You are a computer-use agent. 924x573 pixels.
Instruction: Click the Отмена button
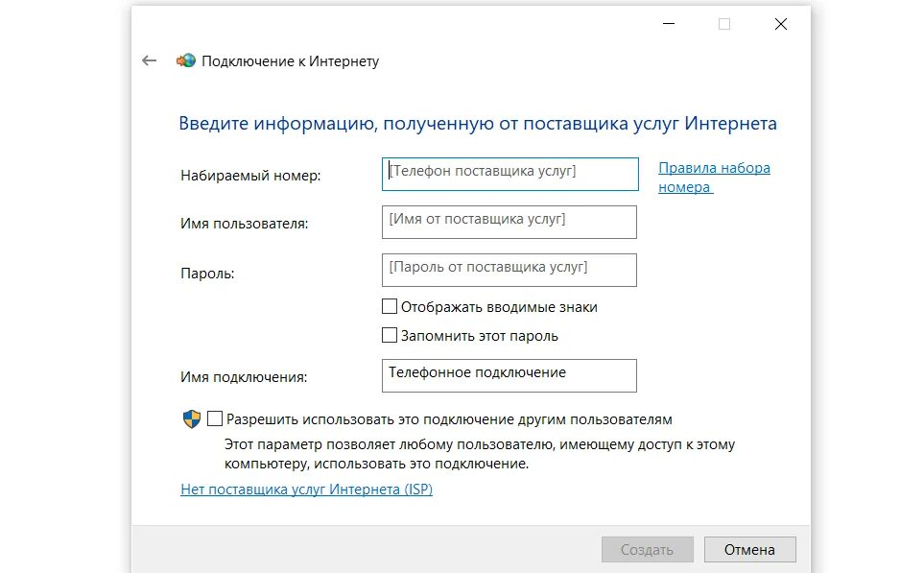[x=749, y=549]
